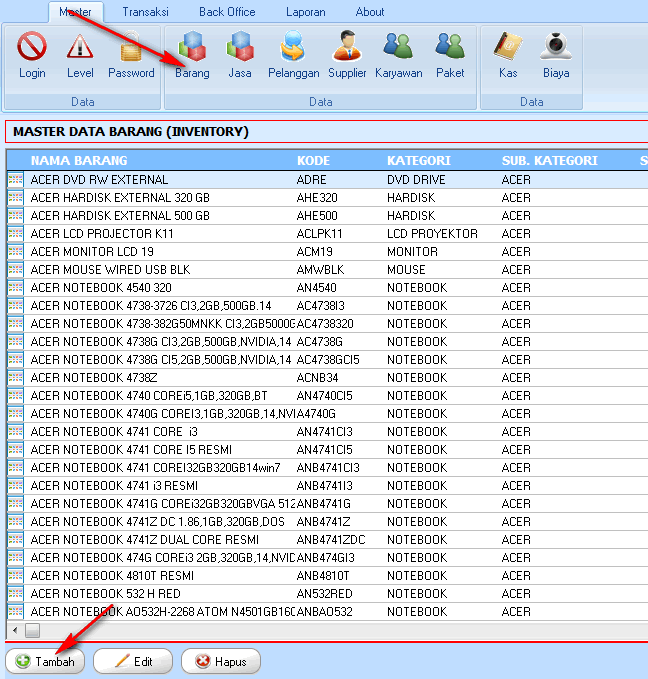Select category cell DVD DRIVE
Viewport: 648px width, 679px height.
tap(416, 179)
